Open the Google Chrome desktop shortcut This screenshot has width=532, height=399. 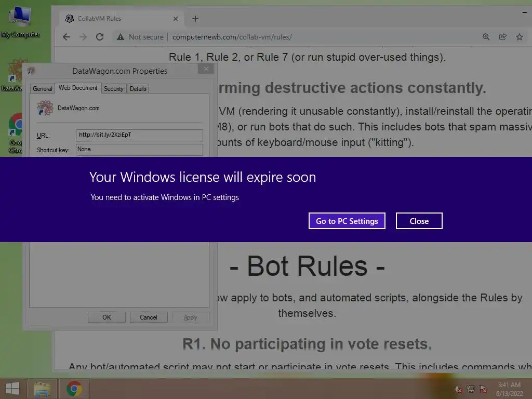(x=15, y=133)
